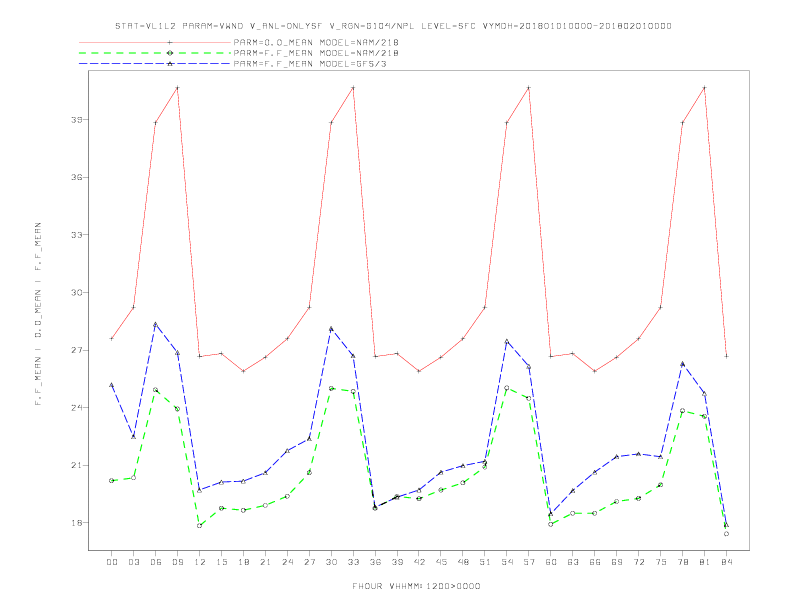Click x-axis forecast hour label 30
This screenshot has width=792, height=612.
coord(331,562)
